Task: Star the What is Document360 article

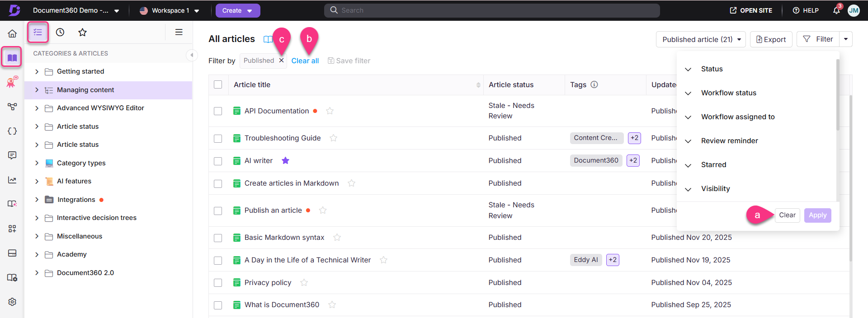Action: [332, 304]
